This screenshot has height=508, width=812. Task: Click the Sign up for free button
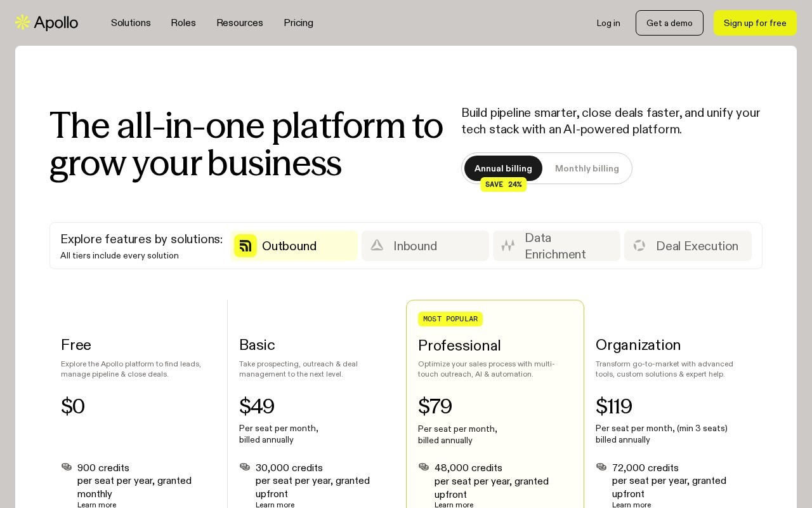click(x=755, y=23)
